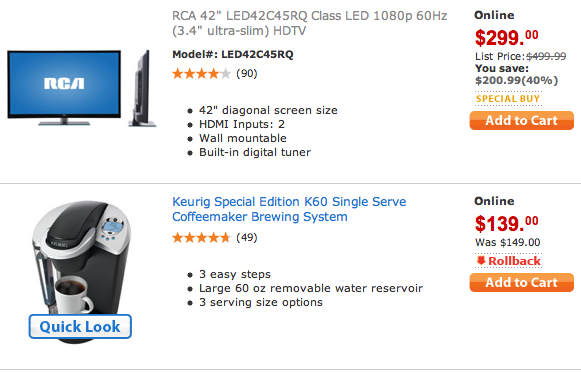
Task: Click the $299.00 price of RCA TV
Action: click(x=507, y=37)
